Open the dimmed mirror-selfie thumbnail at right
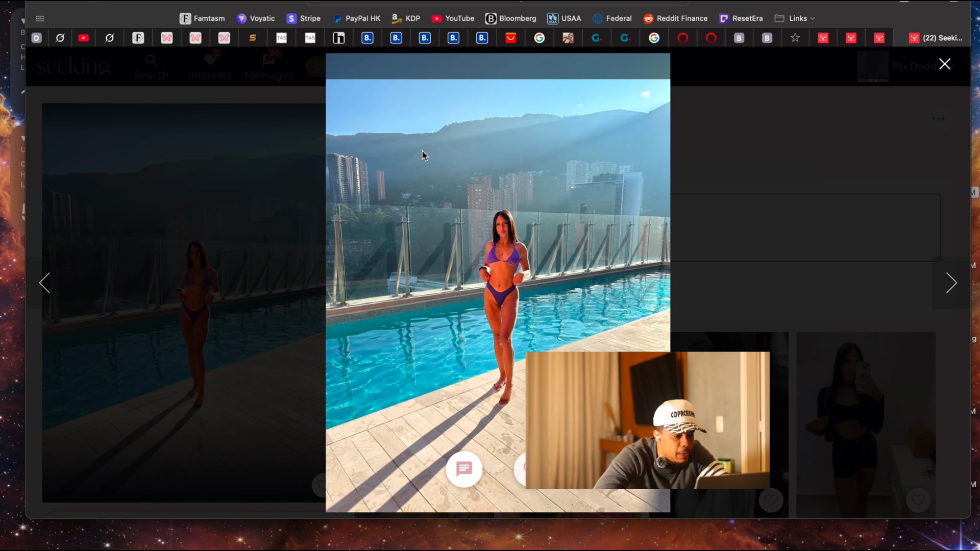 click(866, 424)
